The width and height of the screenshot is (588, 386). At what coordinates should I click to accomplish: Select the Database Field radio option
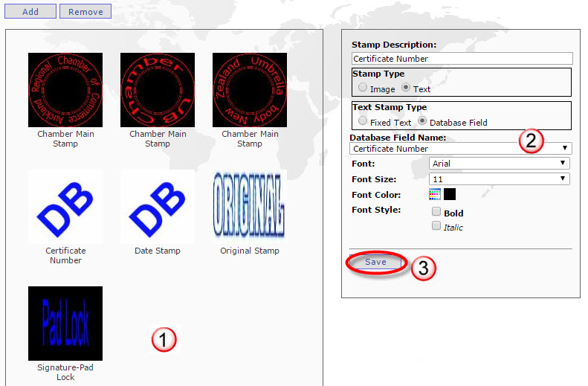[421, 121]
